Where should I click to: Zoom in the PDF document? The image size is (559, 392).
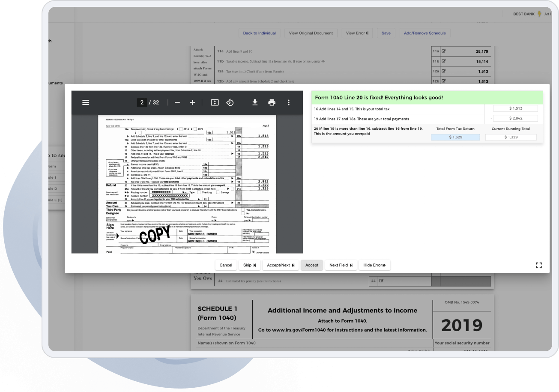tap(192, 102)
